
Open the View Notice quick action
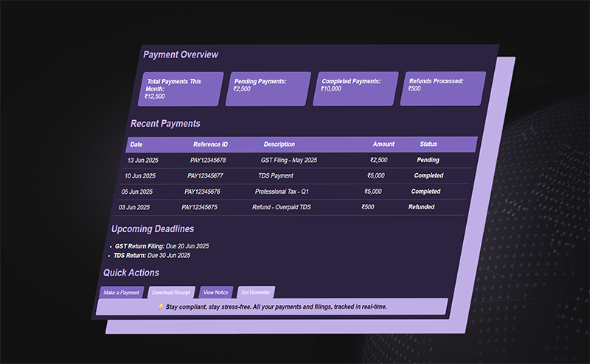coord(216,293)
